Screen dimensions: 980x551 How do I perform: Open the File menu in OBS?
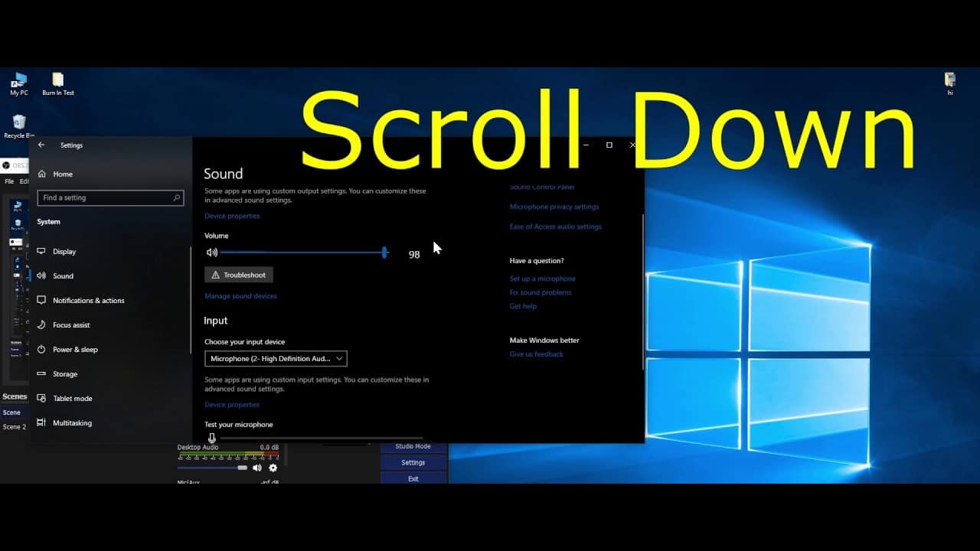pos(9,181)
